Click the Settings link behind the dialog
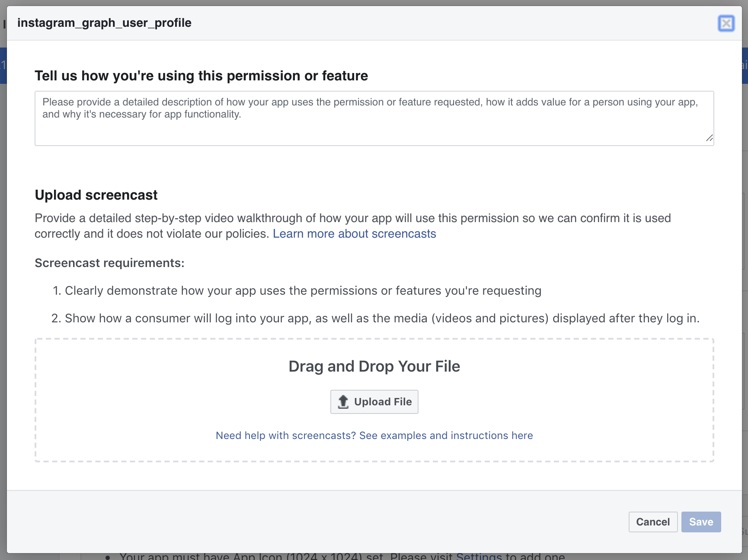The height and width of the screenshot is (560, 748). pos(479,556)
